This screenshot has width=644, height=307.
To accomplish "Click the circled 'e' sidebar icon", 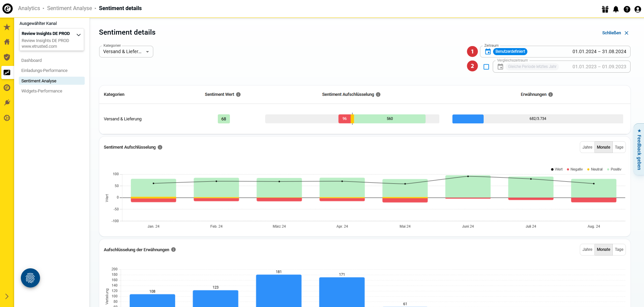I will pyautogui.click(x=7, y=88).
